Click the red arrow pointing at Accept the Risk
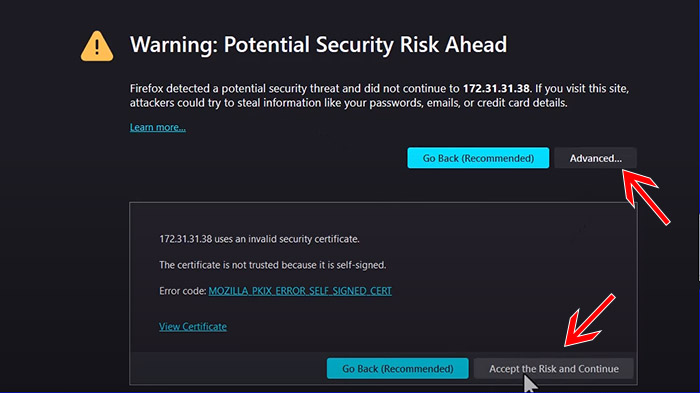Viewport: 700px width, 393px height. tap(590, 320)
